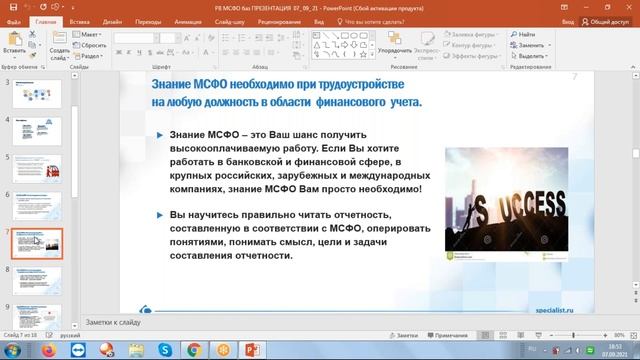Collapse the ribbon with the chevron

click(x=633, y=67)
